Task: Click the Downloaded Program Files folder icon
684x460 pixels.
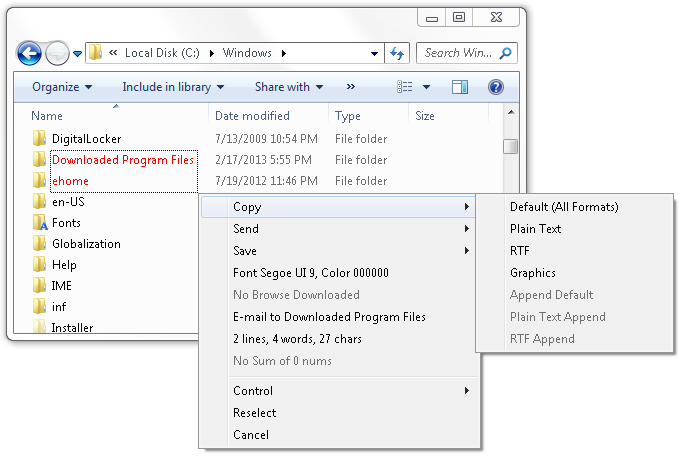Action: tap(39, 159)
